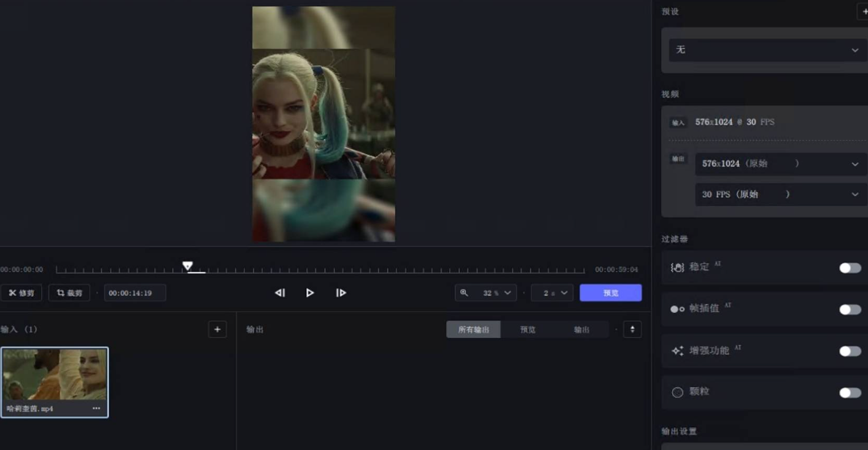Image resolution: width=868 pixels, height=450 pixels.
Task: Click the 稳定 stabilization icon
Action: point(677,268)
